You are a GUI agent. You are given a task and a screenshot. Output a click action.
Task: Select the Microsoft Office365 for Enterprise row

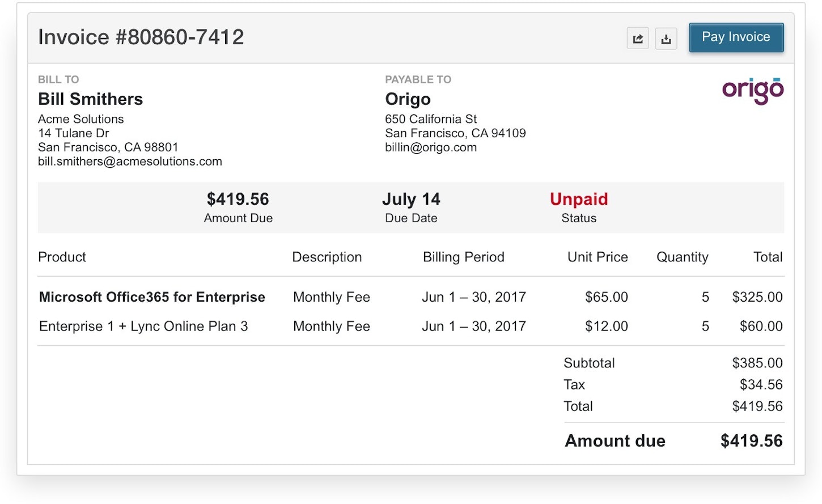[x=152, y=297]
